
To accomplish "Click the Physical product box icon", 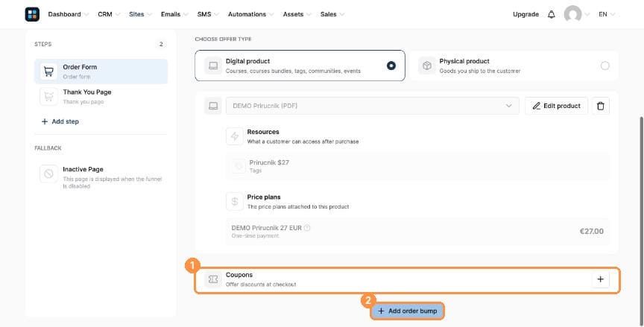I will (427, 66).
